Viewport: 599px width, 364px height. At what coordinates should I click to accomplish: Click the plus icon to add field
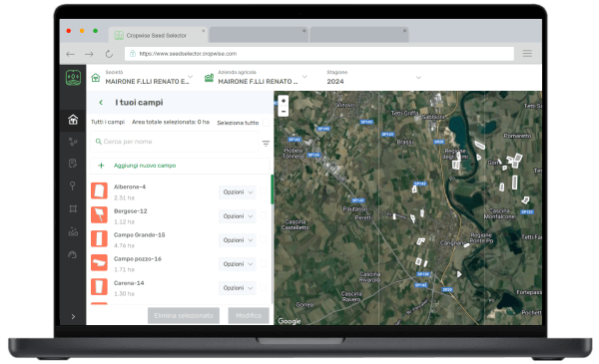(101, 166)
